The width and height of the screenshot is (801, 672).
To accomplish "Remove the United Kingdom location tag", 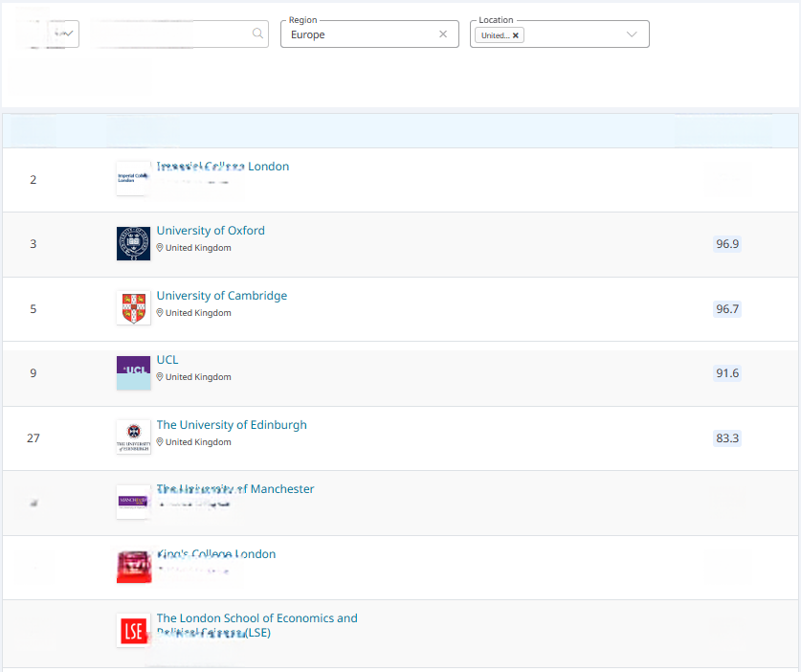I will click(x=516, y=35).
